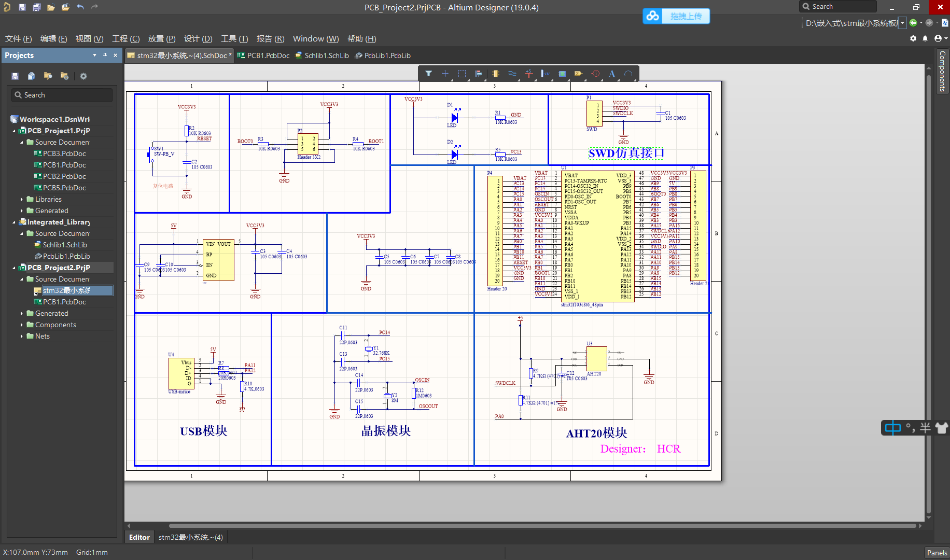Place a text string with the A tool
The width and height of the screenshot is (950, 560).
click(x=611, y=74)
